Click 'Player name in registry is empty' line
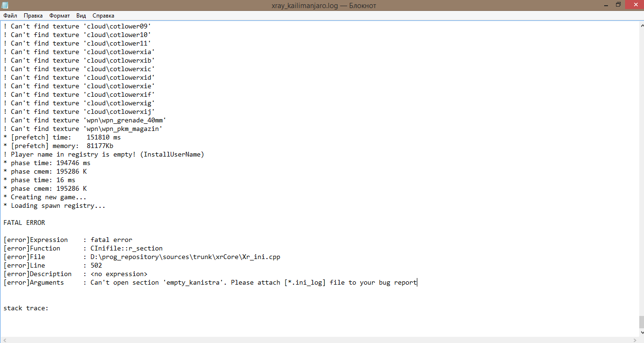The height and width of the screenshot is (343, 644). 104,154
